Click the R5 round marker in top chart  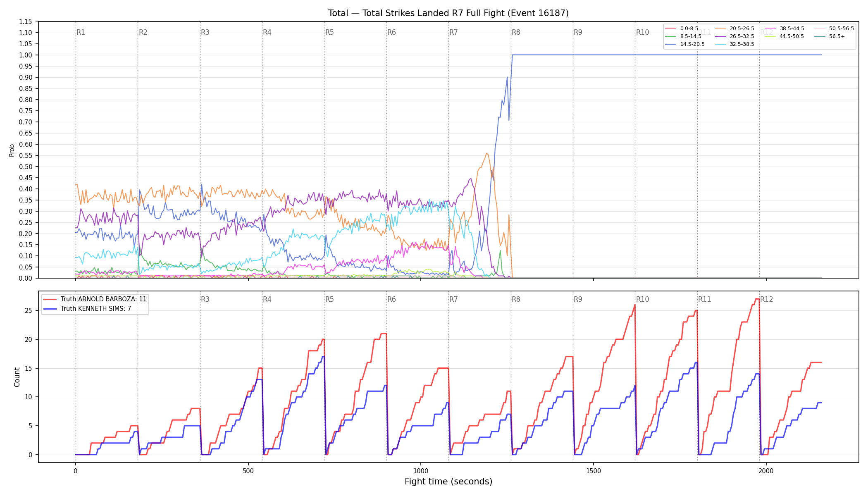(329, 32)
